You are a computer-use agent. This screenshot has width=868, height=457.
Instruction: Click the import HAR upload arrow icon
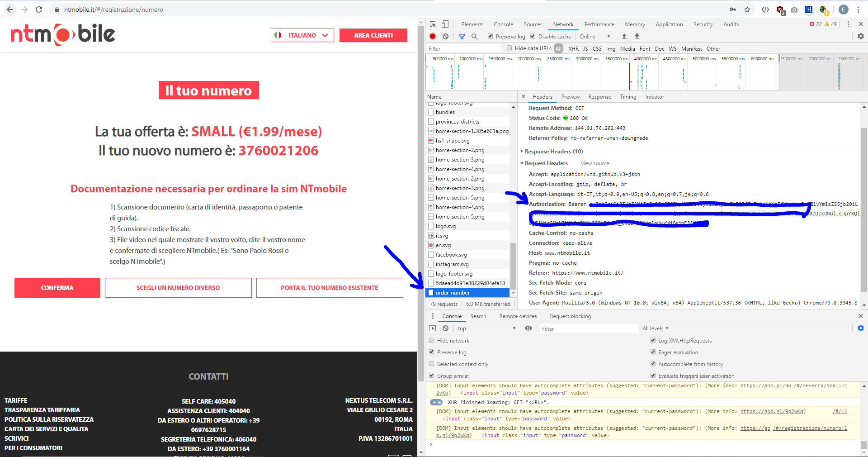(624, 36)
